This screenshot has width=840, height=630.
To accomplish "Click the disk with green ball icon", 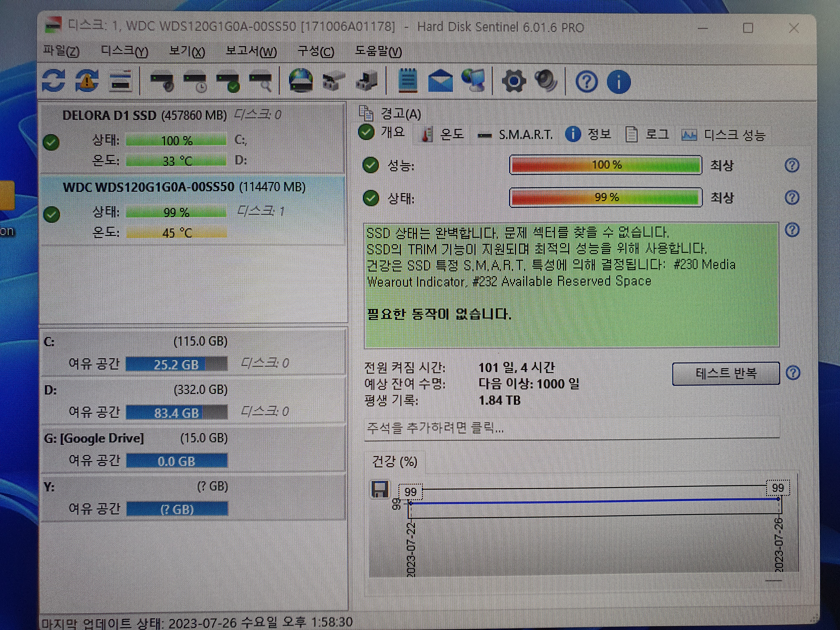I will point(228,82).
